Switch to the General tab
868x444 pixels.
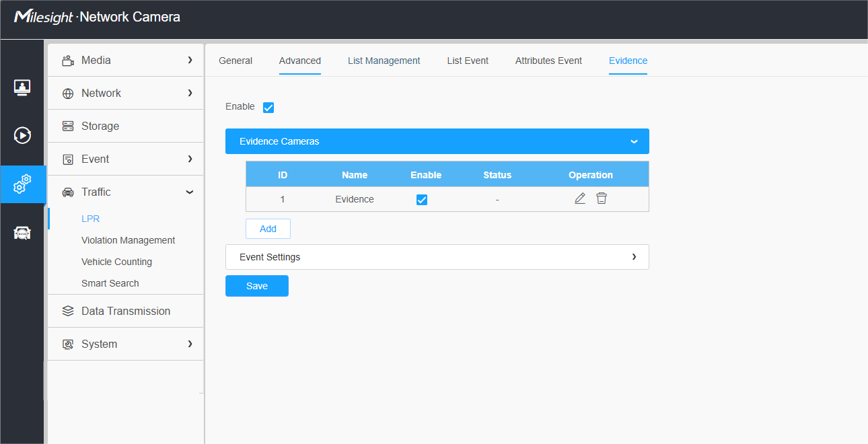pos(236,61)
